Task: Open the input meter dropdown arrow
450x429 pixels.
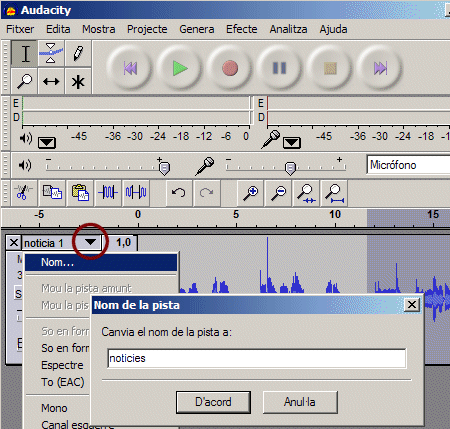Action: pyautogui.click(x=292, y=143)
